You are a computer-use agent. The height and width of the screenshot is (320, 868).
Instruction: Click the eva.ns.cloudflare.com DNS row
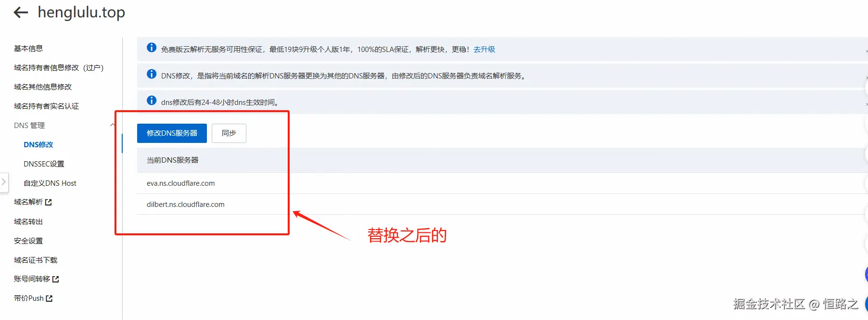(x=502, y=183)
